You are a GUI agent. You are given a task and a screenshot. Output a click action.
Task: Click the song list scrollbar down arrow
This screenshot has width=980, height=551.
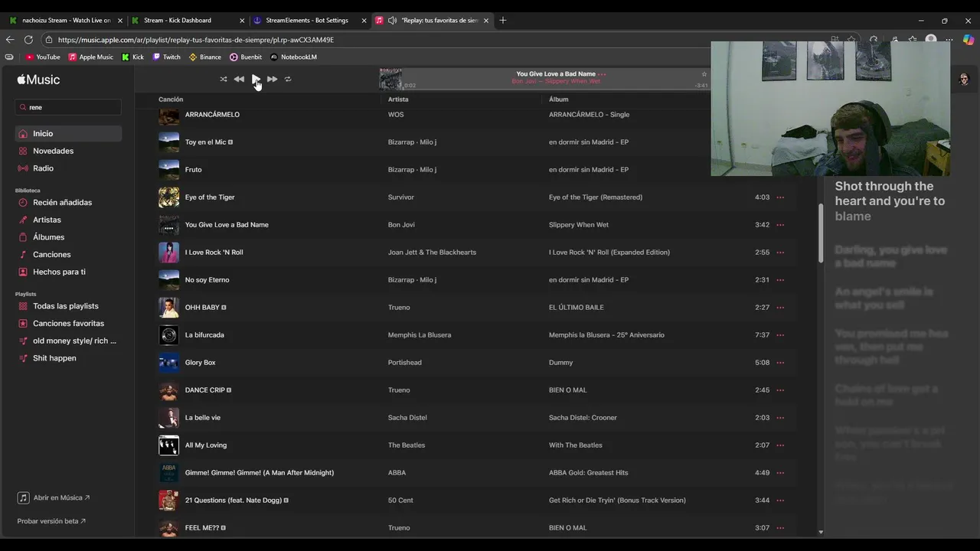[x=821, y=532]
